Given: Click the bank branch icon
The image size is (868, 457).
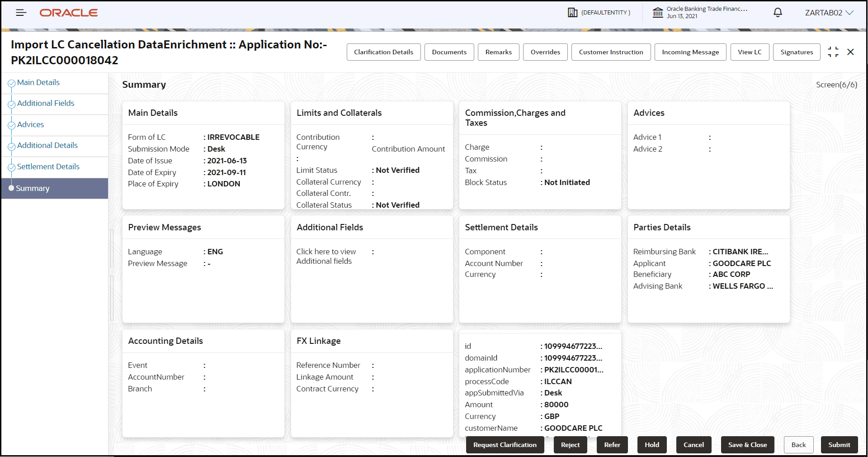Looking at the screenshot, I should pos(658,13).
